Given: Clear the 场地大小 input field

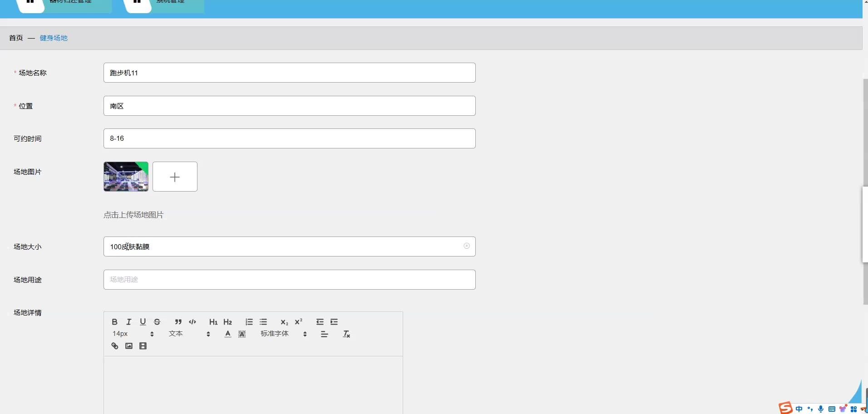Looking at the screenshot, I should click(467, 246).
